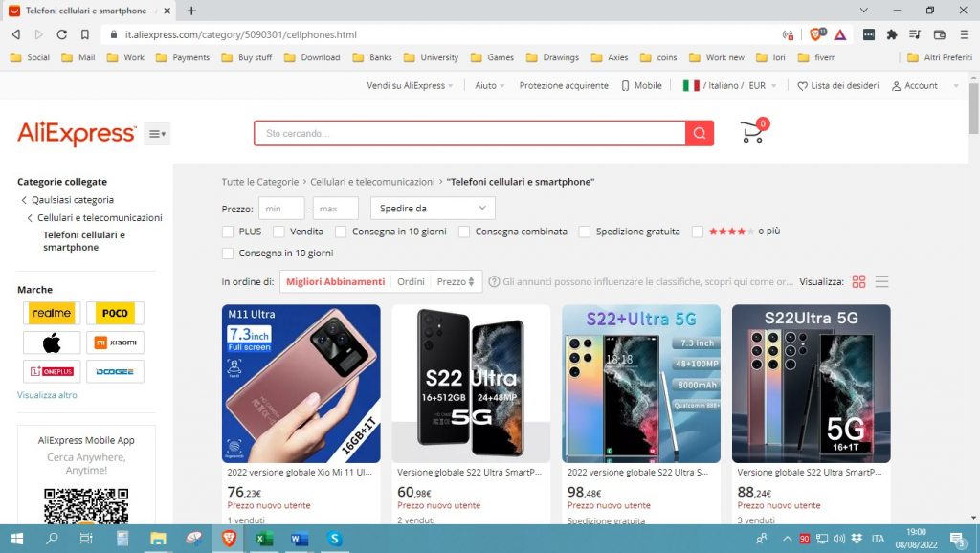
Task: Click the red search magnifier button
Action: tap(698, 132)
